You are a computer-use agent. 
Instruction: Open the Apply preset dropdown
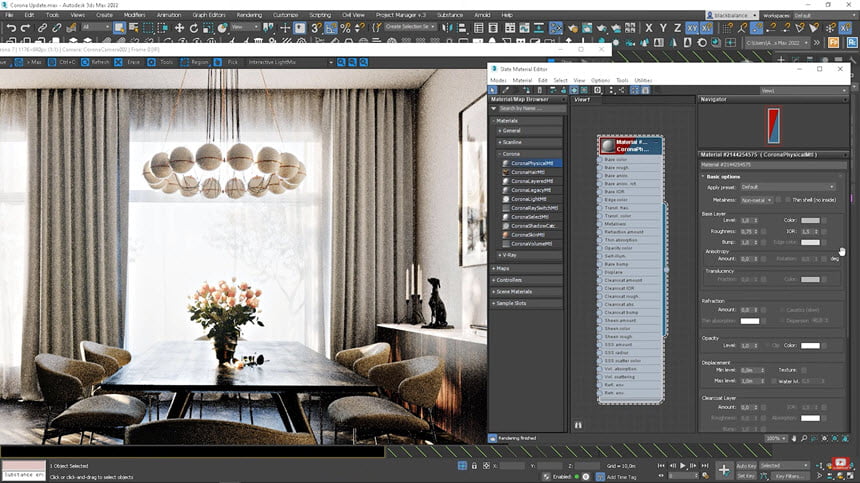tap(788, 187)
